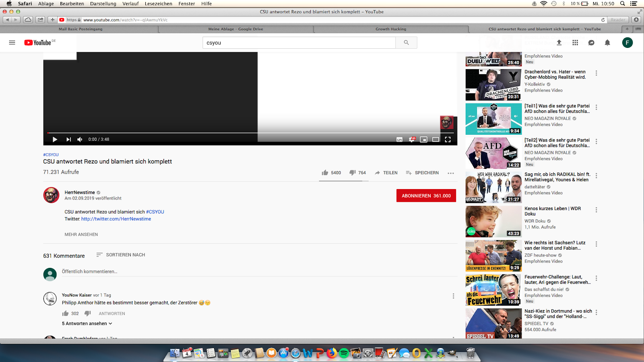644x362 pixels.
Task: Like the video with 5400 likes
Action: pyautogui.click(x=331, y=173)
